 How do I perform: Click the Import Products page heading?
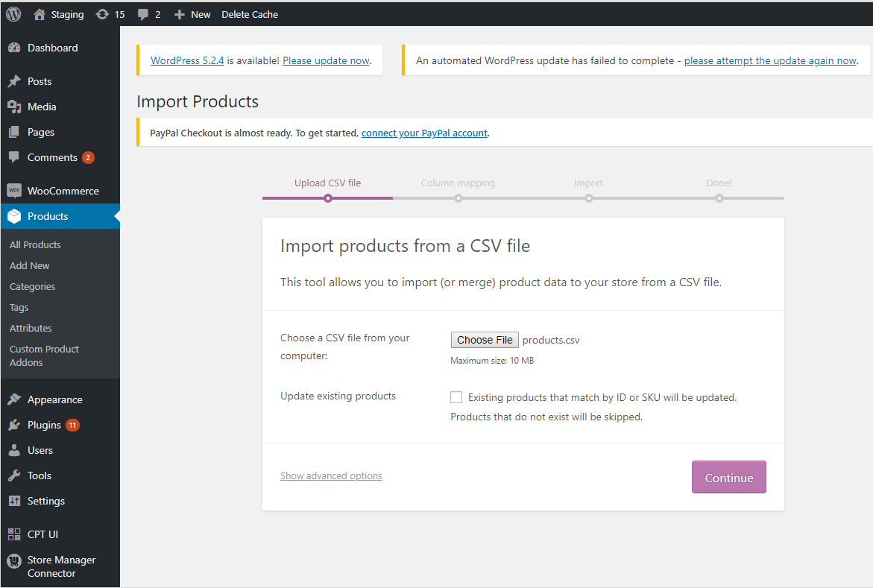(x=198, y=101)
